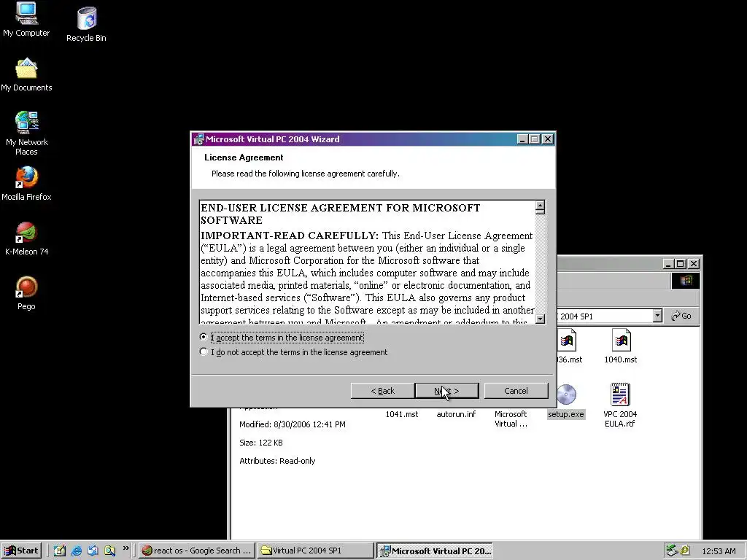Expand quick launch overflow chevron
The image size is (747, 560).
click(x=125, y=548)
